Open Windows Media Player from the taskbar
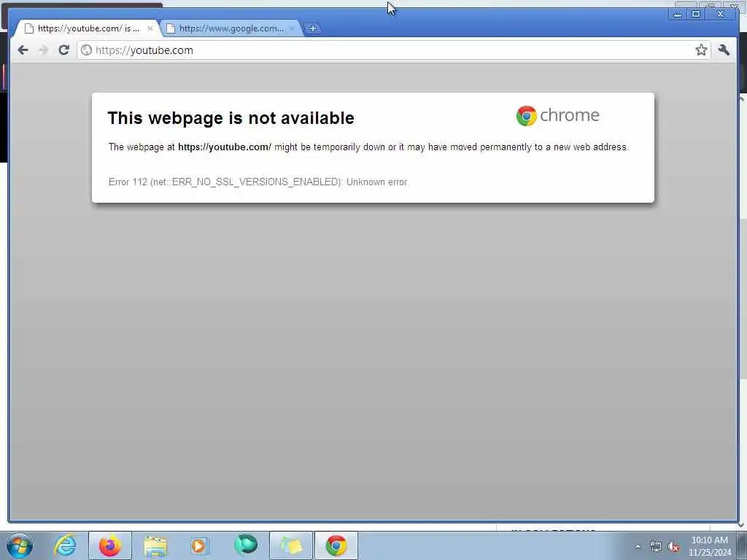Screen dimensions: 747x560 coord(200,545)
